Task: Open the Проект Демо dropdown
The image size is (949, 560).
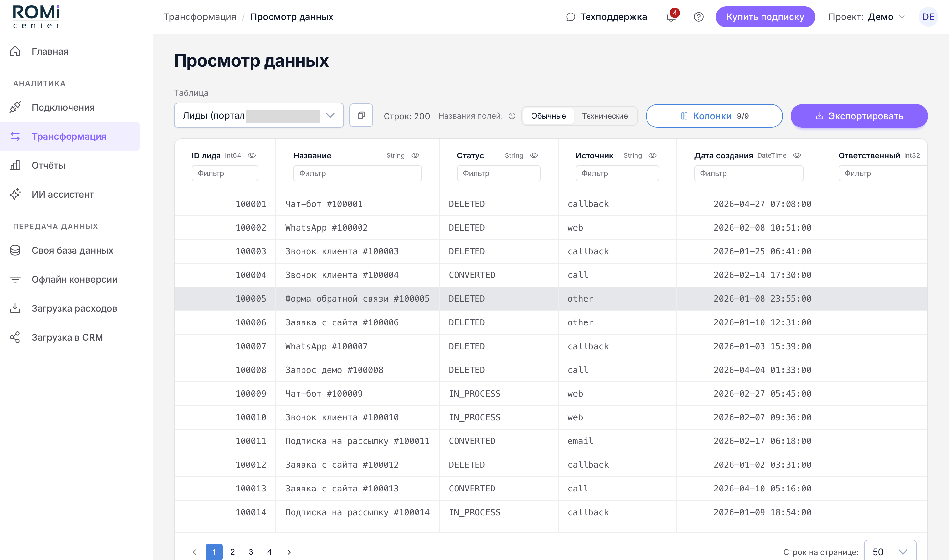Action: click(866, 17)
